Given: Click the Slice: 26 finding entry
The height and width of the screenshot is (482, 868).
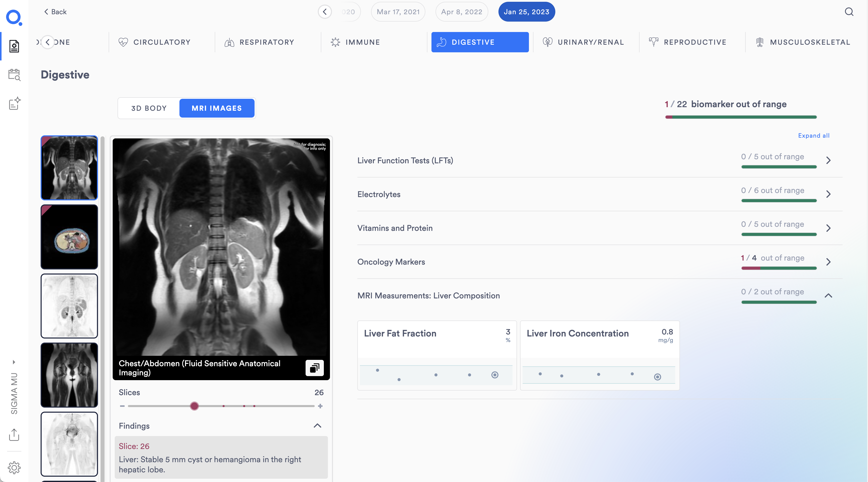Looking at the screenshot, I should tap(221, 457).
